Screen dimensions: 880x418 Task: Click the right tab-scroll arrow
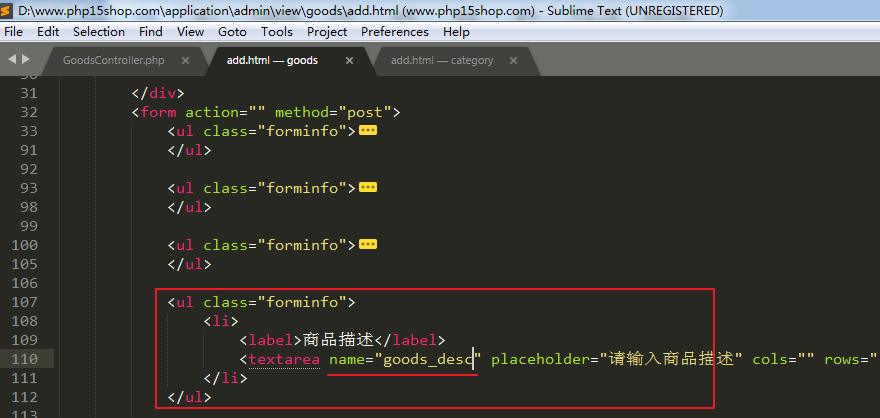coord(26,59)
